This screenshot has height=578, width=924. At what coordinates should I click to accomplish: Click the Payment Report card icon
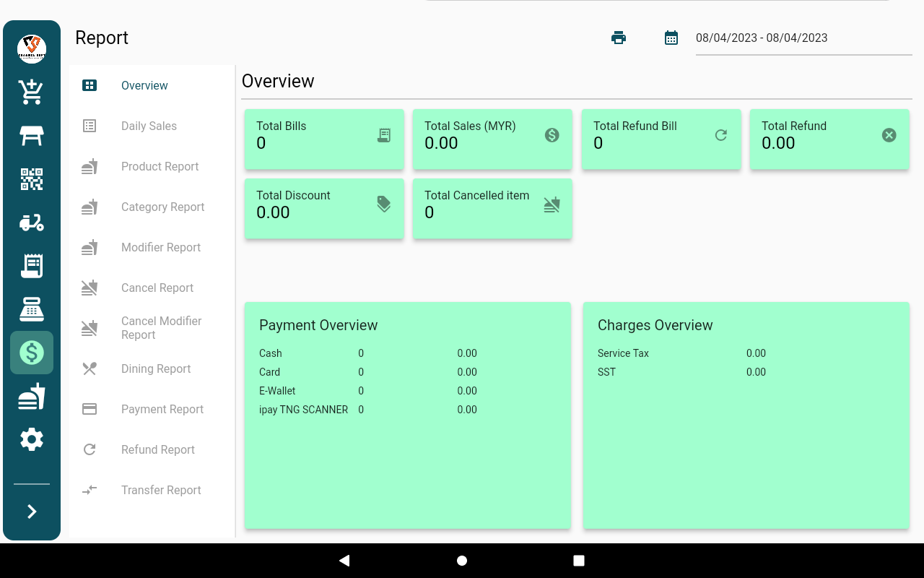coord(90,409)
